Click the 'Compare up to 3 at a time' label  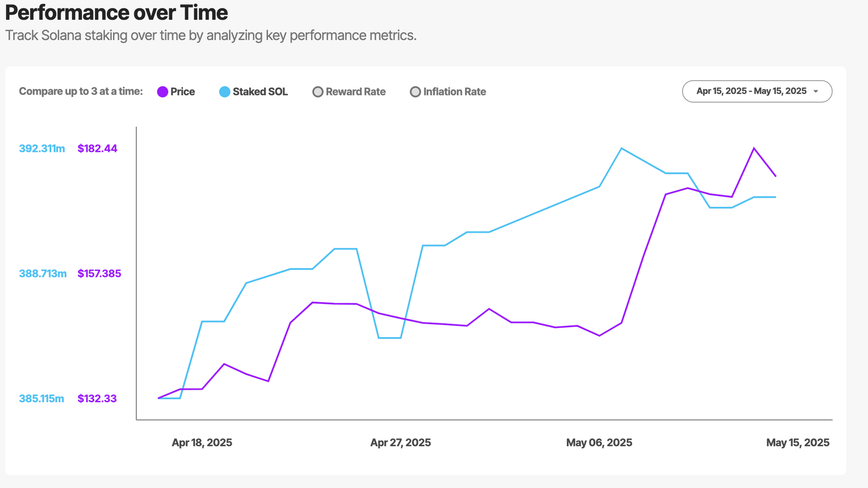[81, 91]
